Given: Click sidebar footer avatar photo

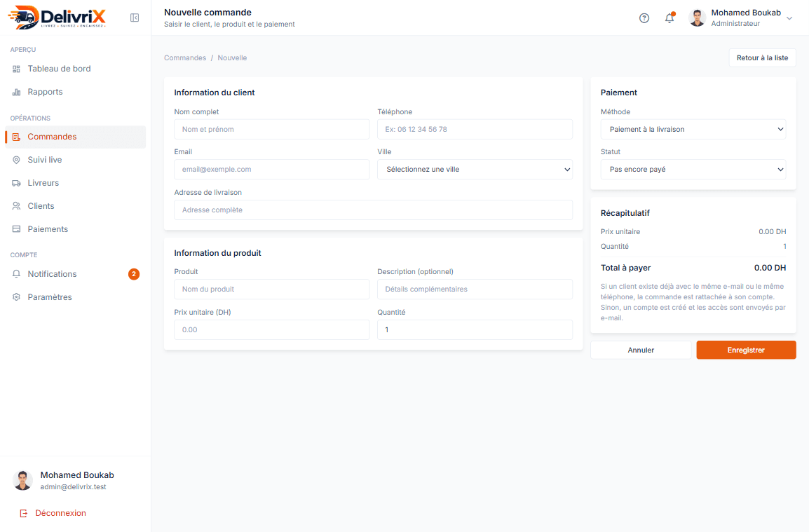Looking at the screenshot, I should click(22, 480).
